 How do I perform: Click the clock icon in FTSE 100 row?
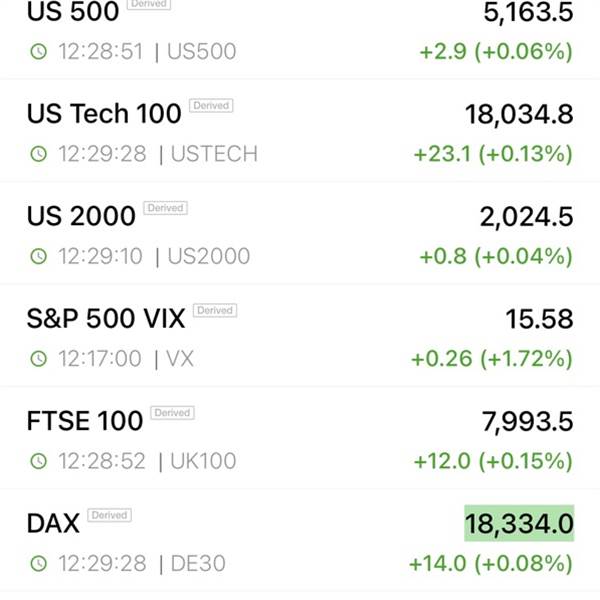(39, 461)
